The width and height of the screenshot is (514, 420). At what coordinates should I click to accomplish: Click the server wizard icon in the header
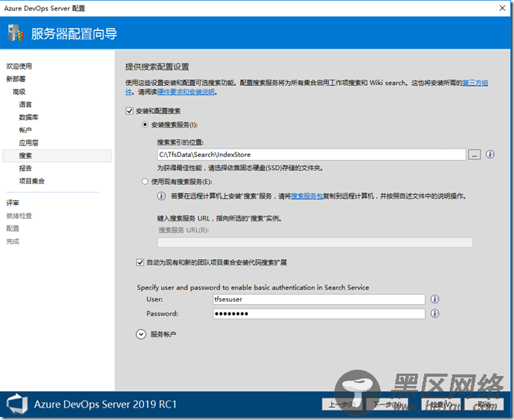(x=15, y=32)
